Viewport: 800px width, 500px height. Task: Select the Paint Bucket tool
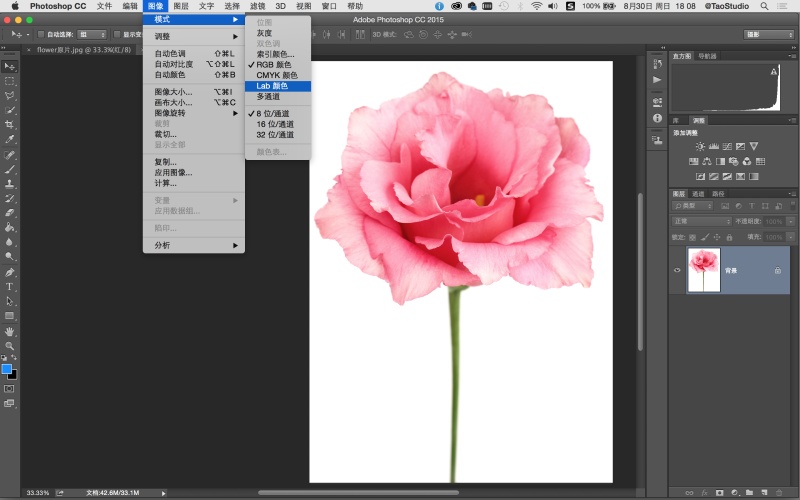coord(9,227)
